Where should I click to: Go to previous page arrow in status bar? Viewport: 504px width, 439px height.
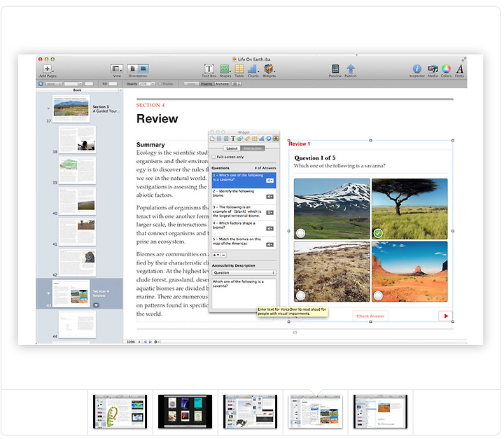click(x=145, y=342)
